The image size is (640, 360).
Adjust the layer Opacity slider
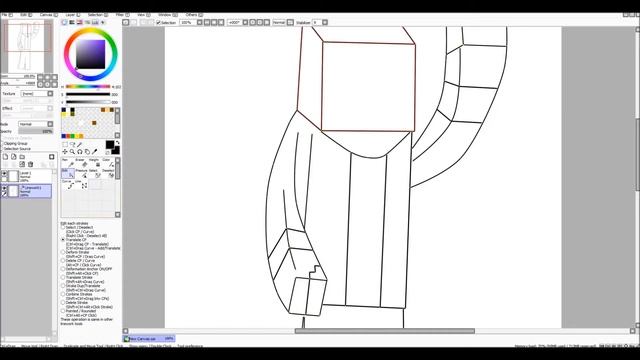pyautogui.click(x=36, y=131)
